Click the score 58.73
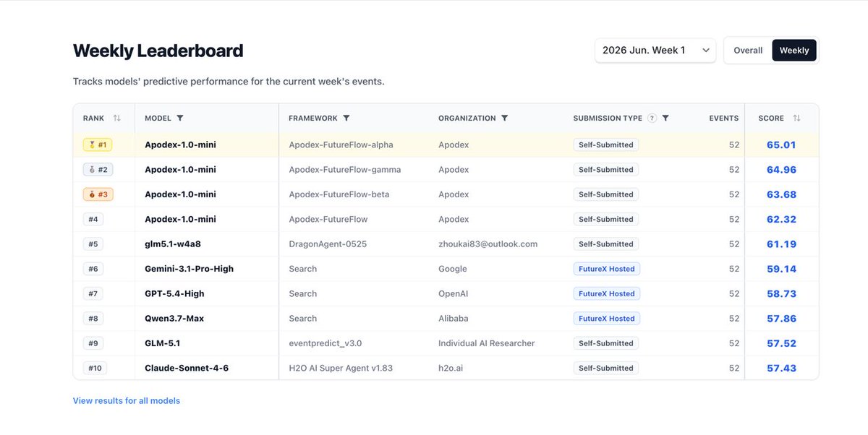The width and height of the screenshot is (868, 435). (781, 293)
